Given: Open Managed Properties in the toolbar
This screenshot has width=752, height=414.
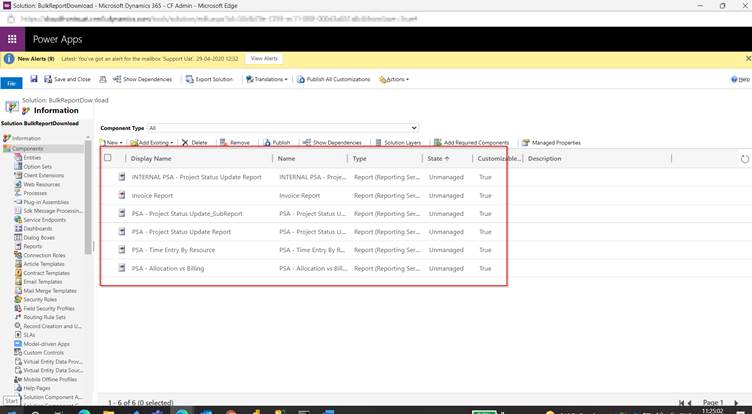Looking at the screenshot, I should click(x=551, y=143).
